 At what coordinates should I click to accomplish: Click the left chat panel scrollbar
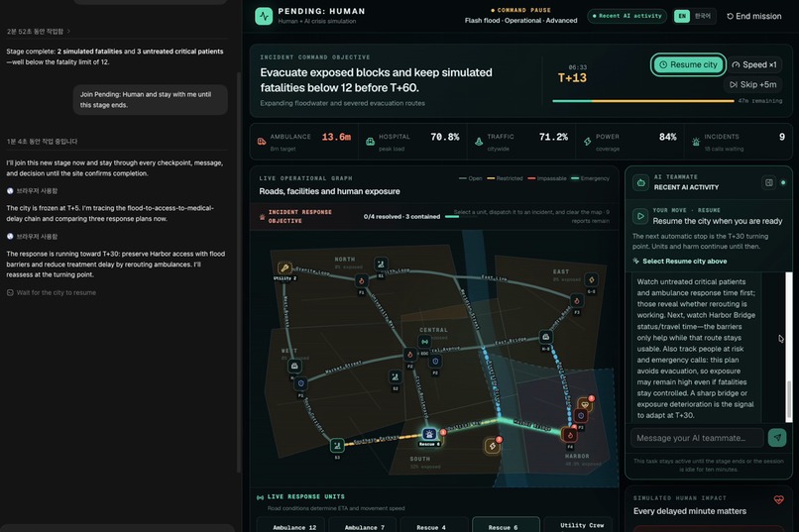click(240, 272)
